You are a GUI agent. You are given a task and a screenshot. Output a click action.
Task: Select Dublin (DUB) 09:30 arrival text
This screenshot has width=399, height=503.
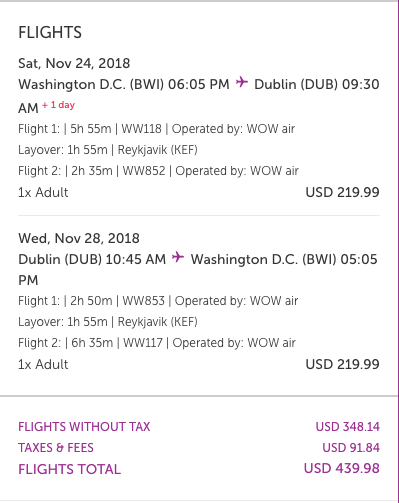(317, 84)
